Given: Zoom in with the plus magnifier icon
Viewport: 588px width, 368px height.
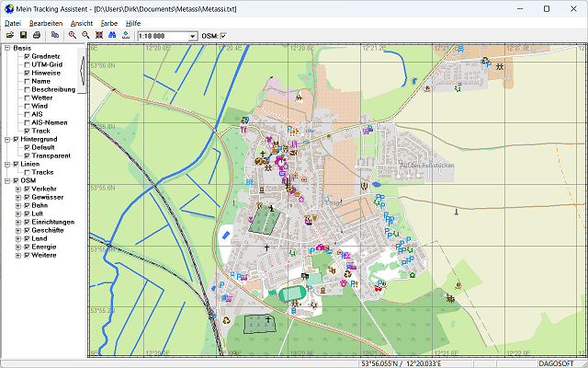Looking at the screenshot, I should (73, 35).
